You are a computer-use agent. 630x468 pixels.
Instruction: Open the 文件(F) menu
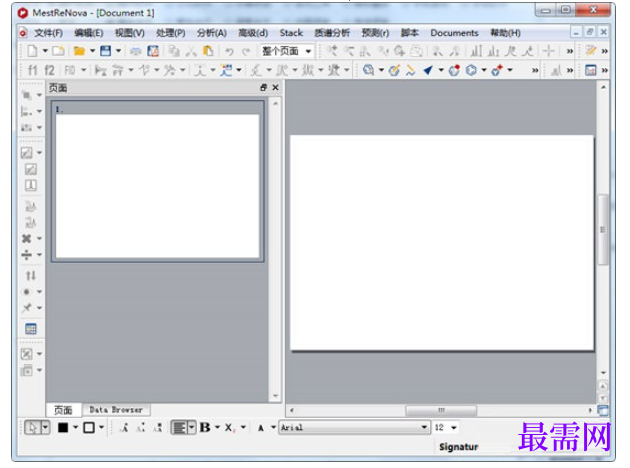point(49,33)
